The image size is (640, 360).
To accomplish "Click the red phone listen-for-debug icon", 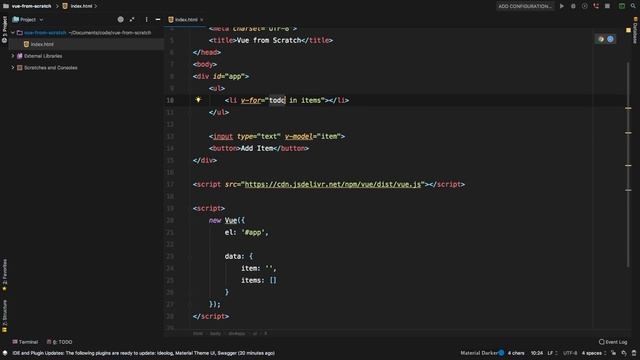I will [596, 6].
